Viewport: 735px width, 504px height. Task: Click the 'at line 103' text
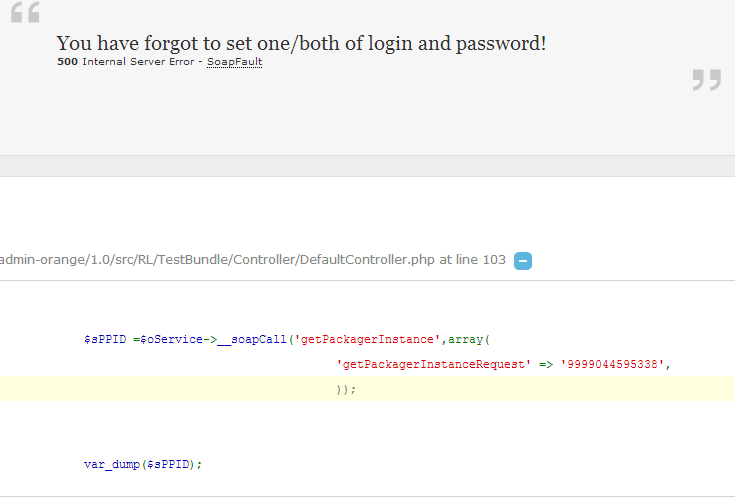[474, 260]
